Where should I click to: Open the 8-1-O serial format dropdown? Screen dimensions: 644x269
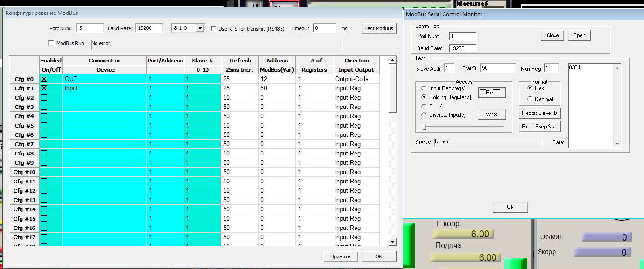pos(200,28)
